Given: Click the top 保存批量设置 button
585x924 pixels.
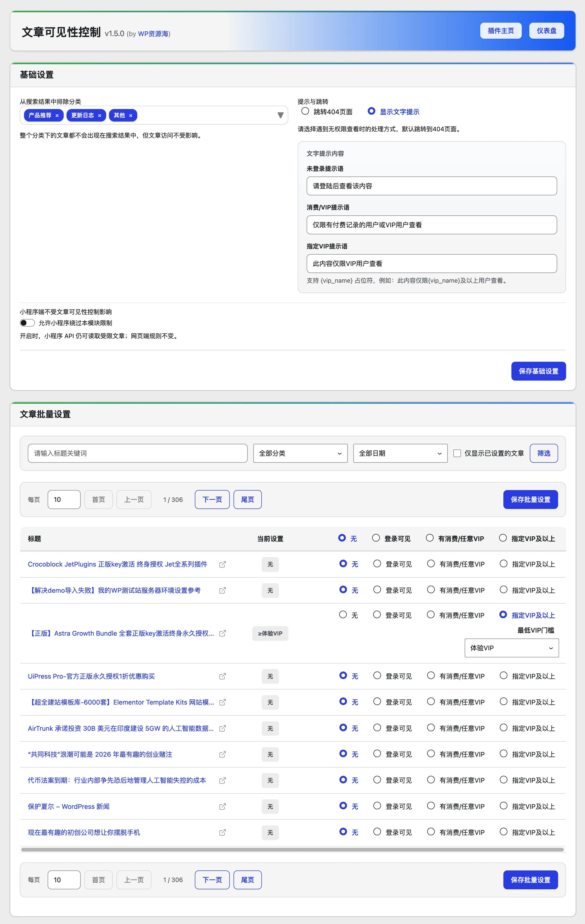Looking at the screenshot, I should tap(531, 500).
